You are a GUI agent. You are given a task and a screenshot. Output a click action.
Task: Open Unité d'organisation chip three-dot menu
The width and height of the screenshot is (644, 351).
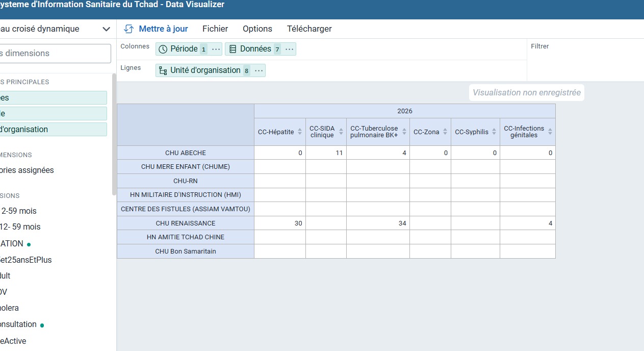(x=259, y=70)
